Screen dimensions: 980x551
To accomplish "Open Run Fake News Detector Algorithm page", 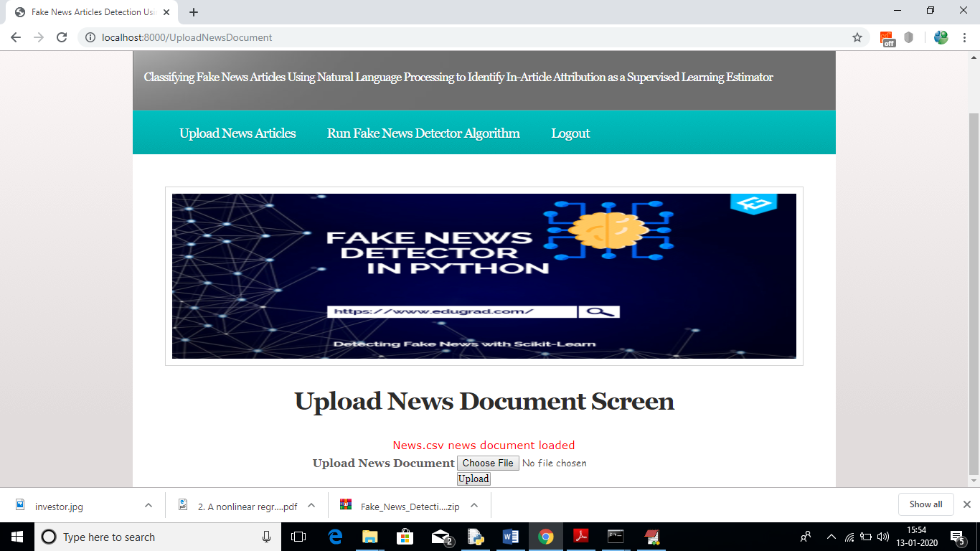I will pos(423,133).
